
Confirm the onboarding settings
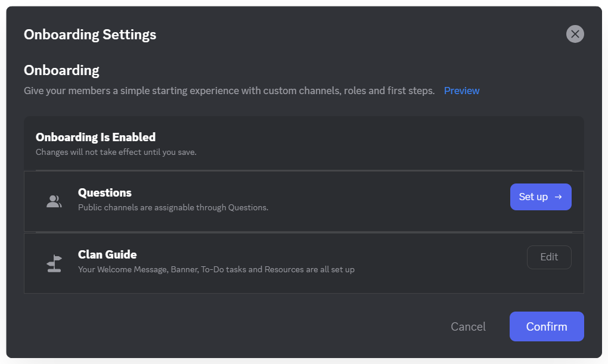pos(546,326)
